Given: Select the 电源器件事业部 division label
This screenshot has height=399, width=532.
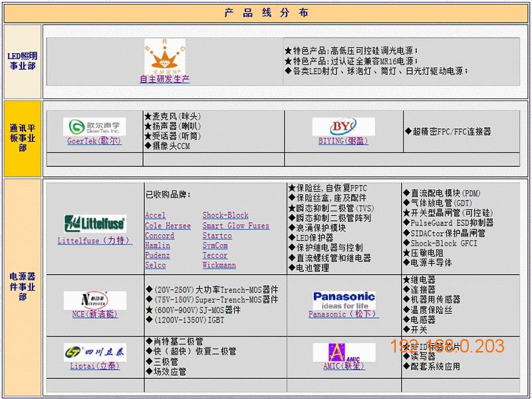Looking at the screenshot, I should point(23,287).
